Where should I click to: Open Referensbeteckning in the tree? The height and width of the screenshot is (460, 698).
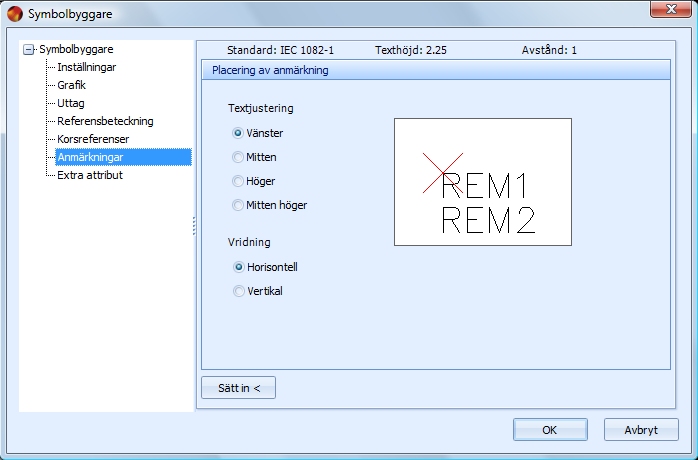[105, 121]
